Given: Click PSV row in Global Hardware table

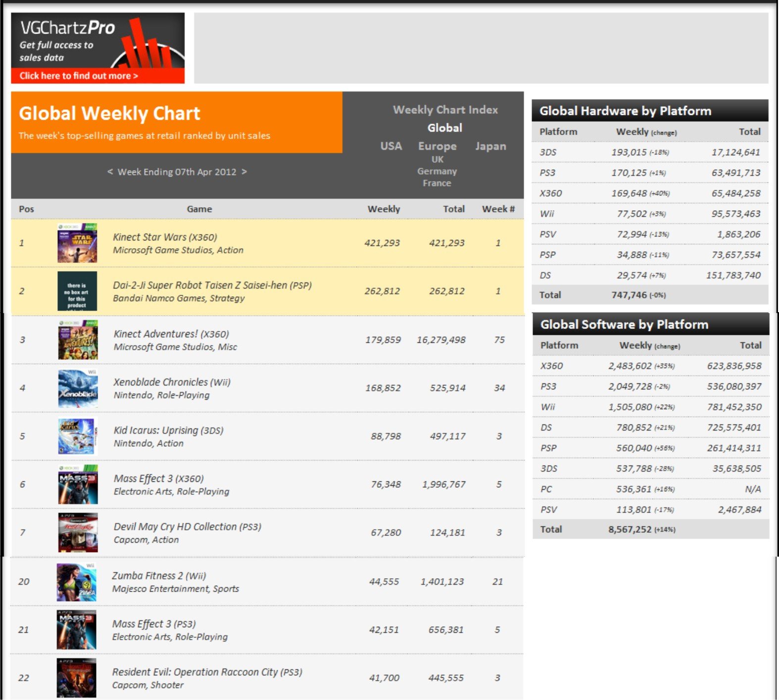Looking at the screenshot, I should click(x=650, y=234).
